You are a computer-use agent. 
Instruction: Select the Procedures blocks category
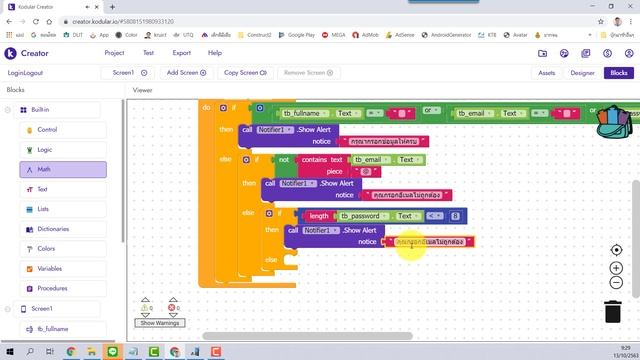click(63, 288)
